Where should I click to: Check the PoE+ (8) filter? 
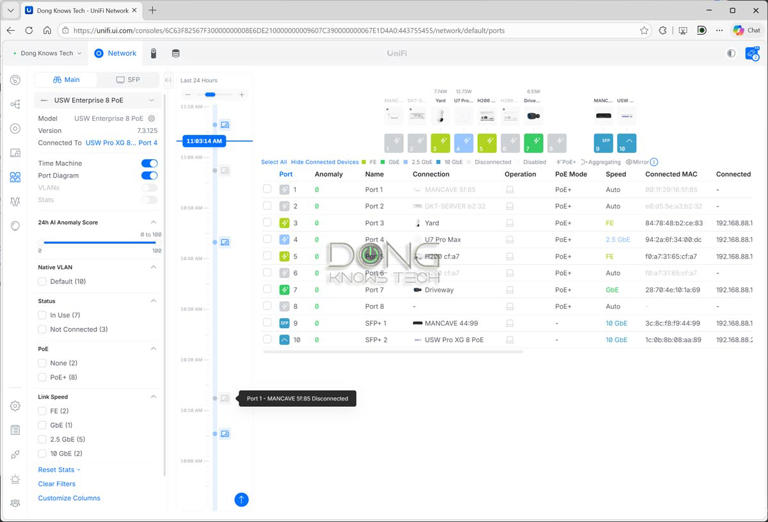(x=42, y=378)
